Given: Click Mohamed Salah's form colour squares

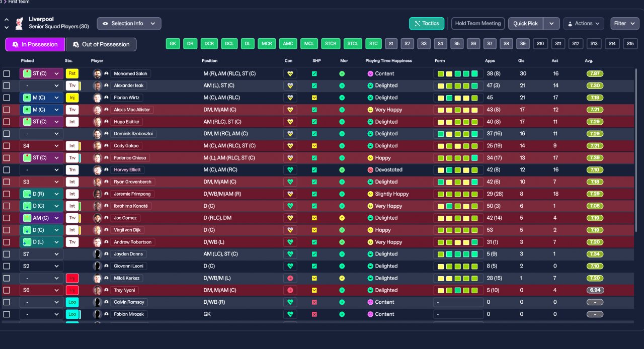Looking at the screenshot, I should click(458, 73).
